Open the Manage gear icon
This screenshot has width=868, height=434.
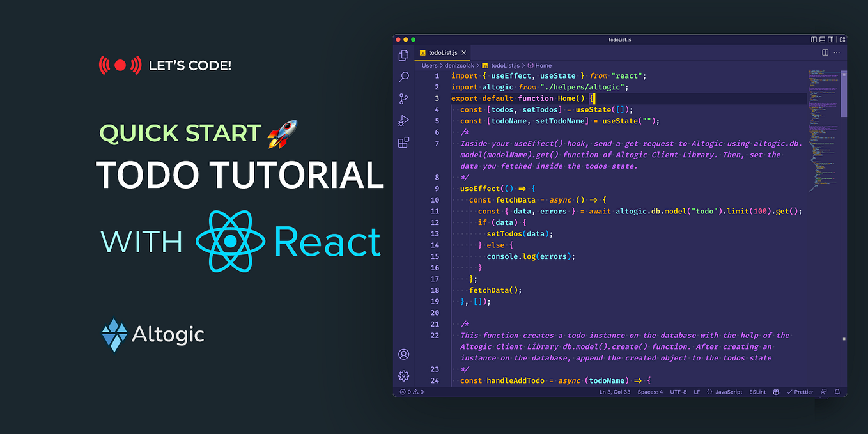tap(403, 376)
